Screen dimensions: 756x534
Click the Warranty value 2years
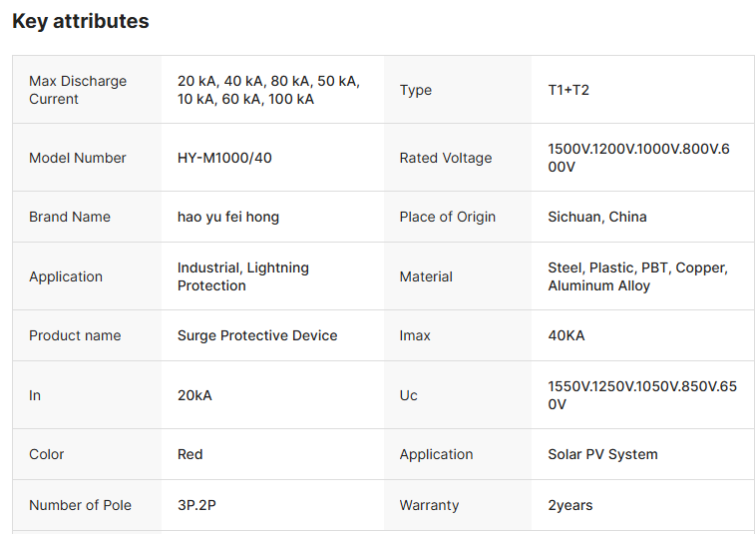click(570, 505)
